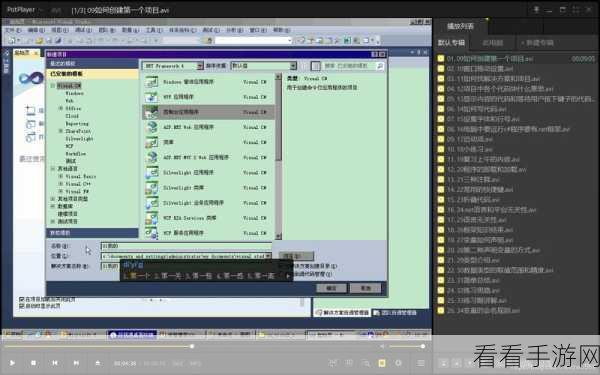This screenshot has height=375, width=600.
Task: Open the 帮助 menu in Visual Studio
Action: click(281, 30)
